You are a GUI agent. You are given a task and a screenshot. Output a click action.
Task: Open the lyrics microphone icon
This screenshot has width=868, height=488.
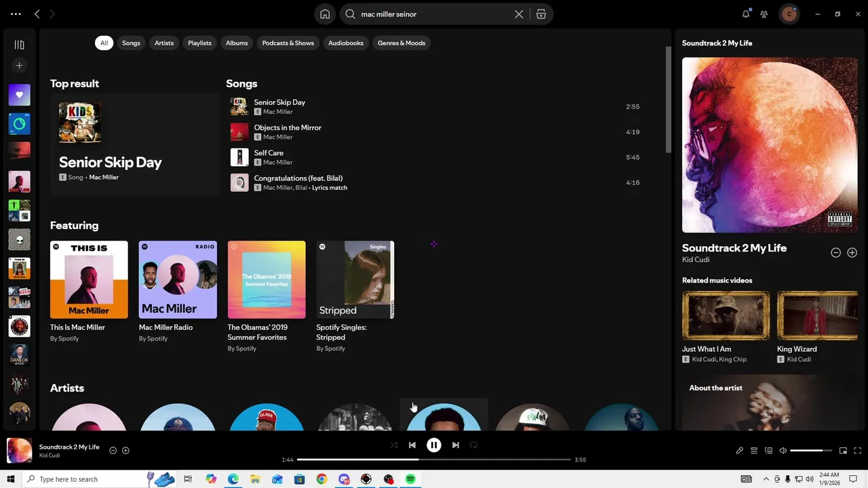pyautogui.click(x=739, y=451)
